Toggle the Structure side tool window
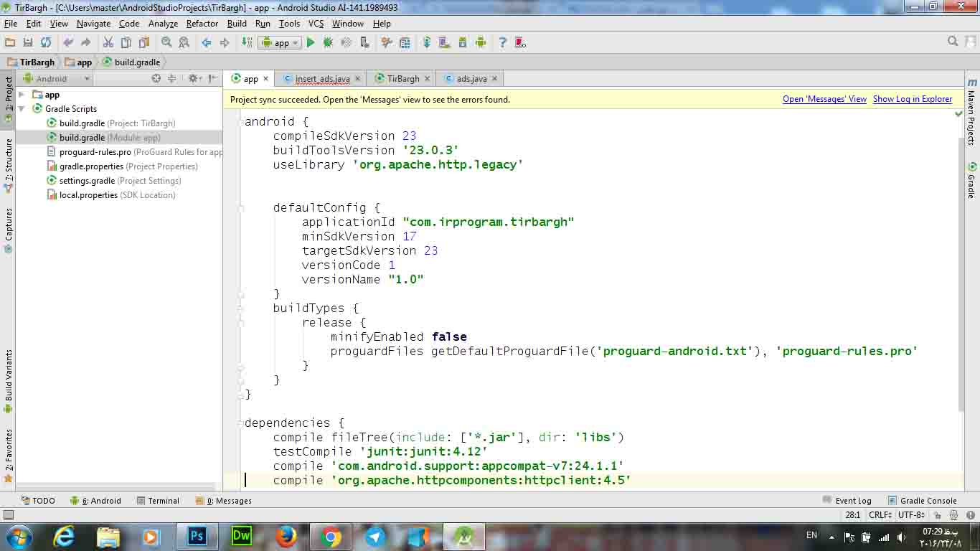The height and width of the screenshot is (551, 980). (x=8, y=165)
